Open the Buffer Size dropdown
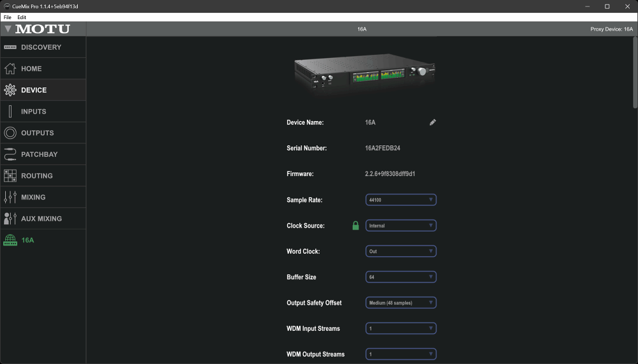The height and width of the screenshot is (364, 638). (401, 277)
